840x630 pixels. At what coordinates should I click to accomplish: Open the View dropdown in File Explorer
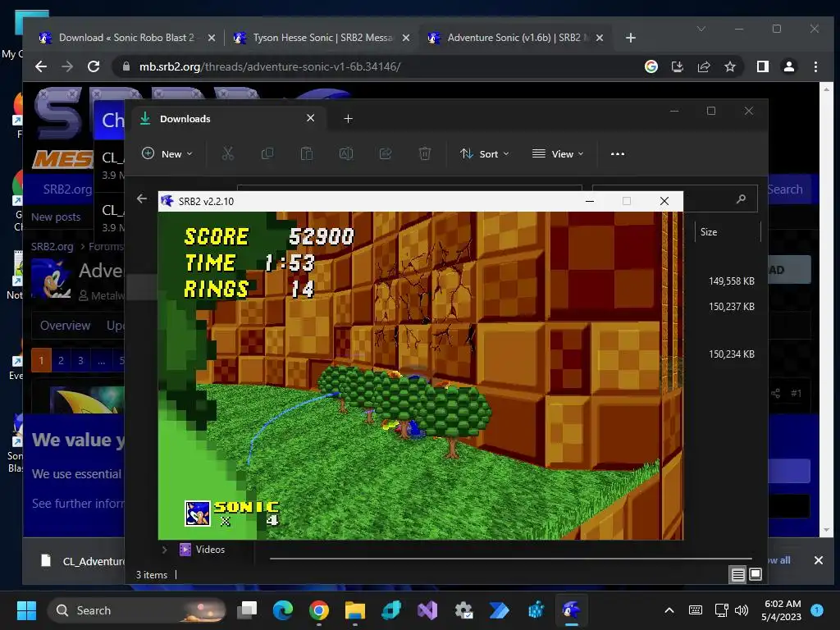[x=558, y=153]
